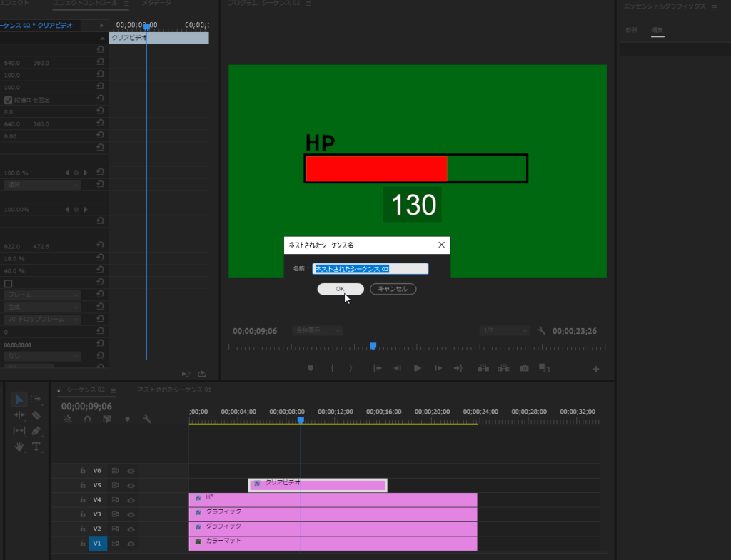Toggle timeline snap magnet icon
Screen dimensions: 731x560
(x=87, y=419)
